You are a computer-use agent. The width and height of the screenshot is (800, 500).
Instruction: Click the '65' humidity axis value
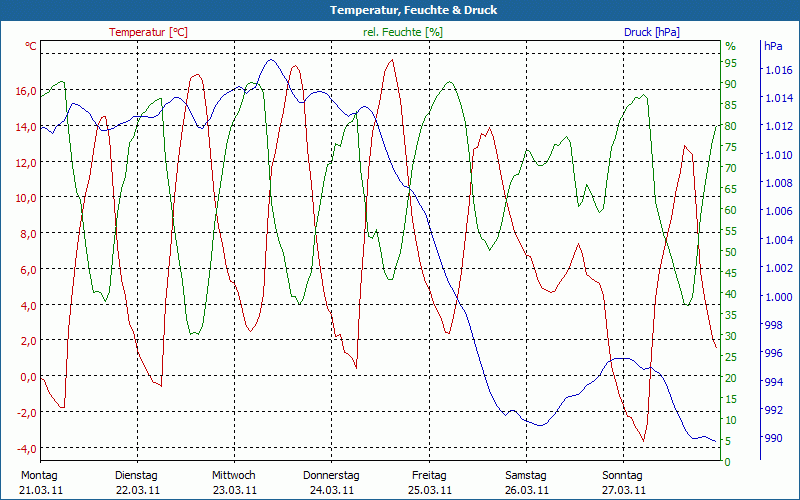pos(731,189)
